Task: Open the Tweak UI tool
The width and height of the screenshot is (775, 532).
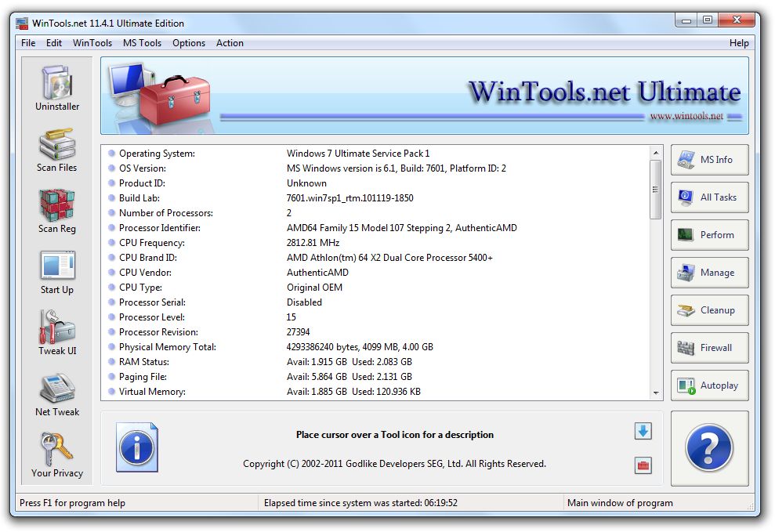Action: coord(57,333)
